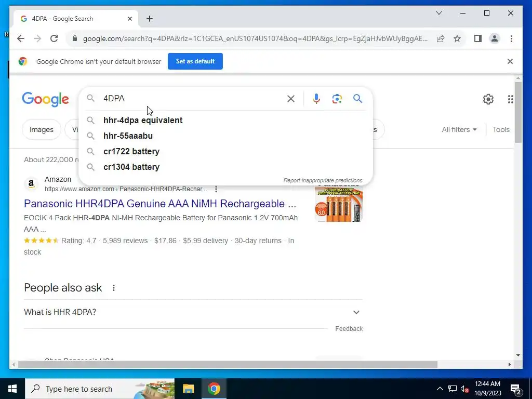Clear the search box with the X
The width and height of the screenshot is (532, 399).
(x=291, y=99)
